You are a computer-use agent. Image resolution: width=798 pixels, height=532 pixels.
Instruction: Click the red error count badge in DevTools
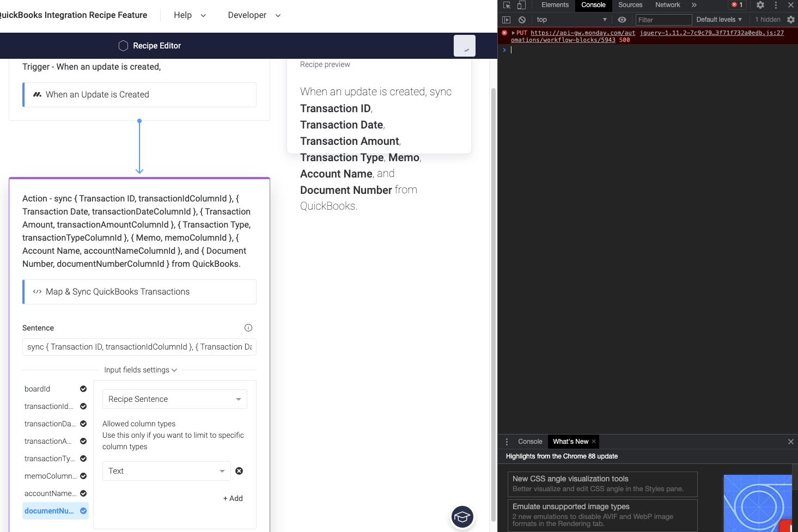737,5
